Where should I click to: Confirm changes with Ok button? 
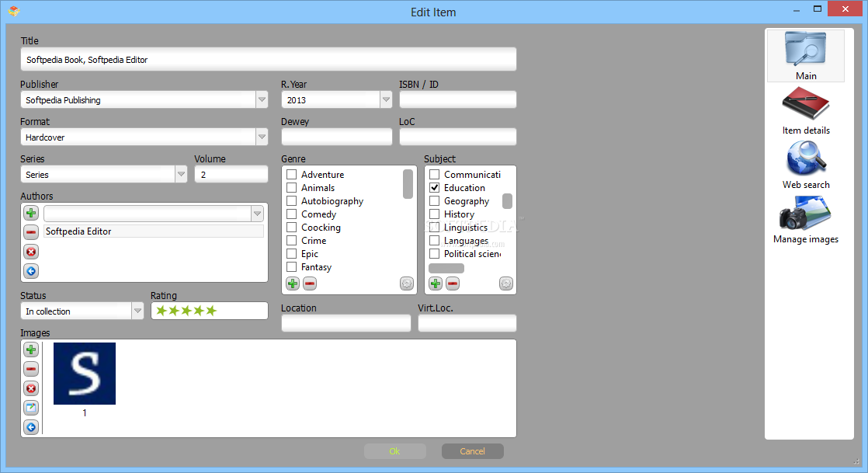[x=394, y=451]
